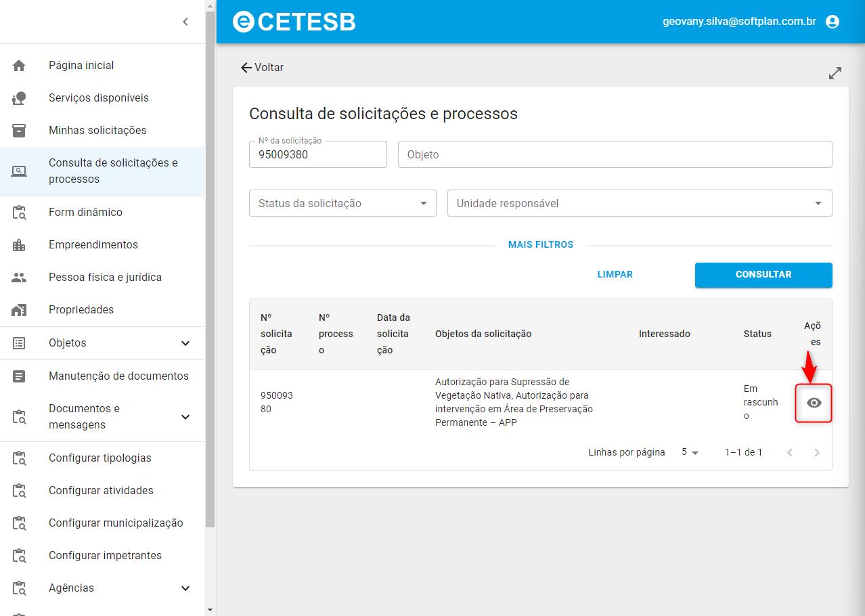Click the expand fullscreen arrows icon
The image size is (865, 616).
click(x=835, y=73)
